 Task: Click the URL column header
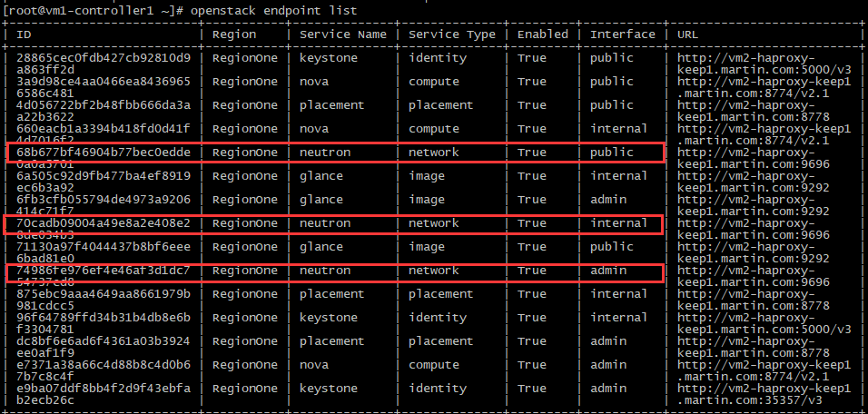coord(688,34)
